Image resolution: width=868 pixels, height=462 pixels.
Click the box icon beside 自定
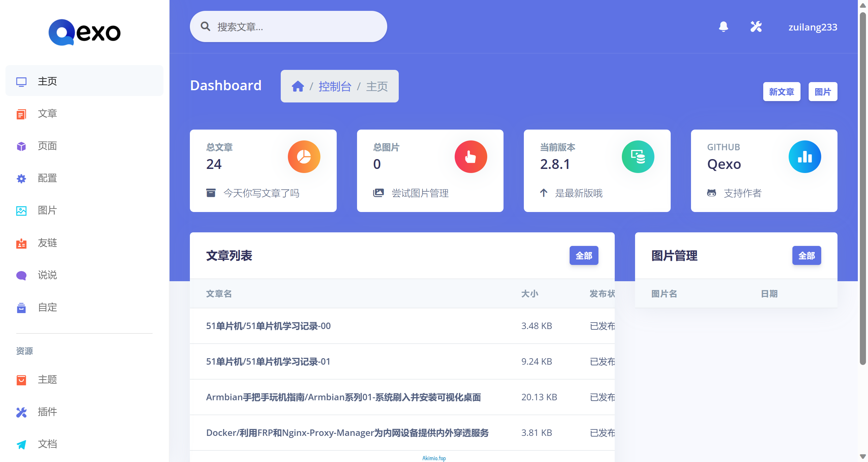[21, 308]
